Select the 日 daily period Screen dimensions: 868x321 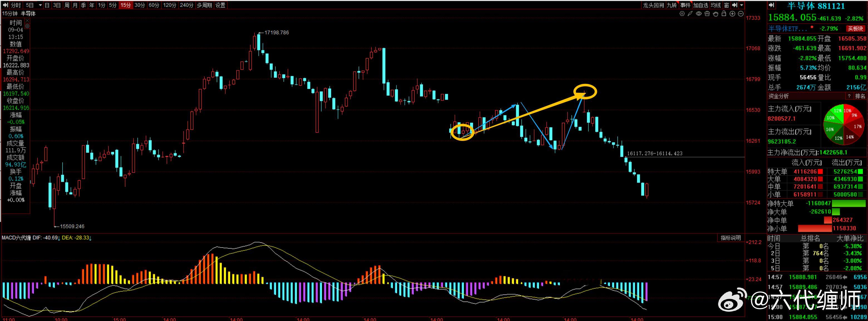point(47,5)
